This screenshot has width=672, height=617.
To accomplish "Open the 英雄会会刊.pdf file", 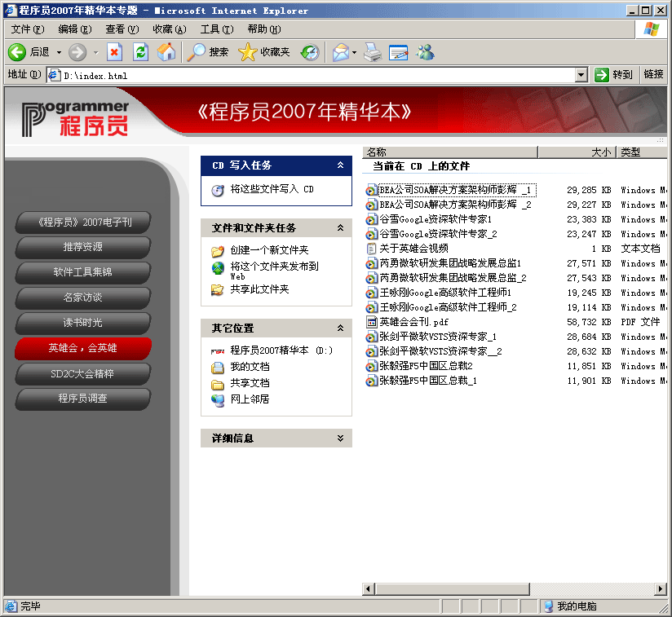I will click(413, 322).
